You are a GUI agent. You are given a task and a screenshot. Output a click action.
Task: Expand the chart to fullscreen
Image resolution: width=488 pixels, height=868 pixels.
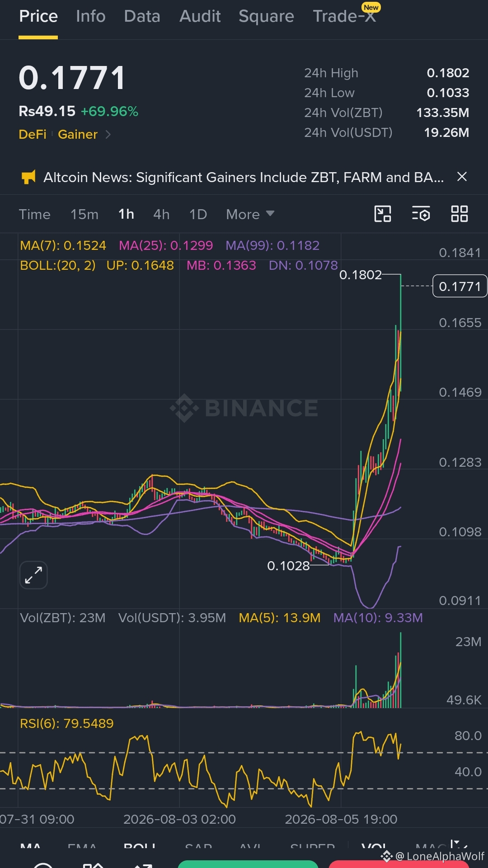point(33,575)
